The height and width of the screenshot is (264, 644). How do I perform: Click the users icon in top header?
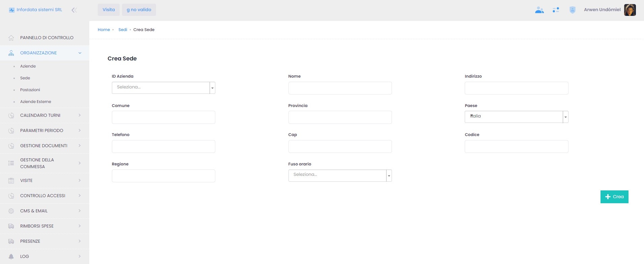tap(539, 10)
